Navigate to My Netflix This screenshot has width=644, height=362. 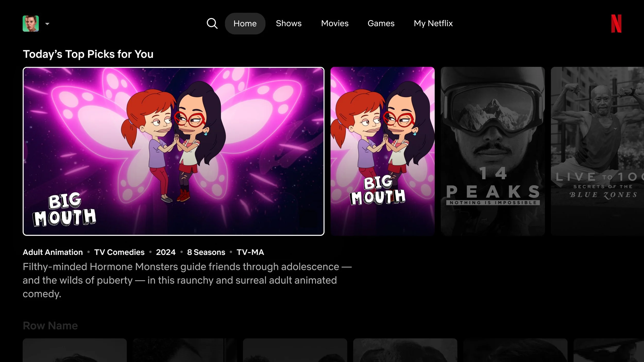point(433,23)
